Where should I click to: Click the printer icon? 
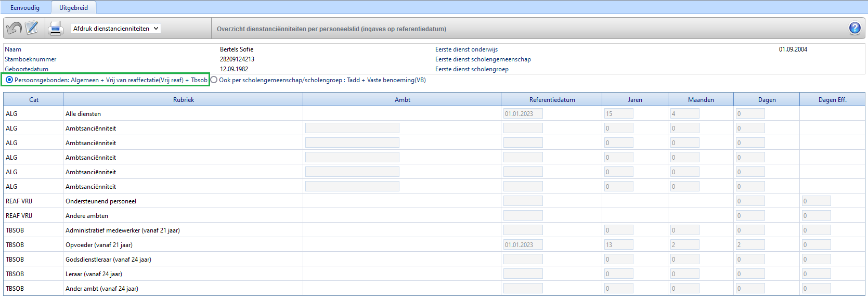[x=55, y=28]
